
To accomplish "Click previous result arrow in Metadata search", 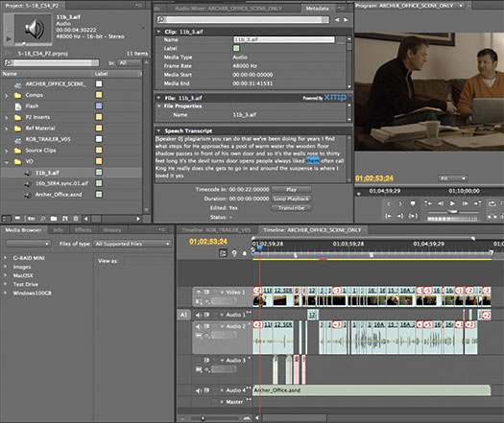I will click(x=337, y=20).
